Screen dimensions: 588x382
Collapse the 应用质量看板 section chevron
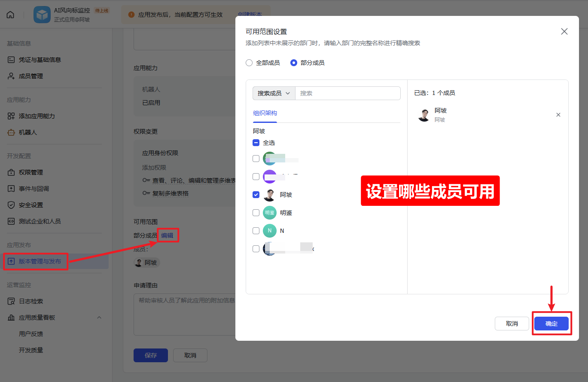click(99, 318)
